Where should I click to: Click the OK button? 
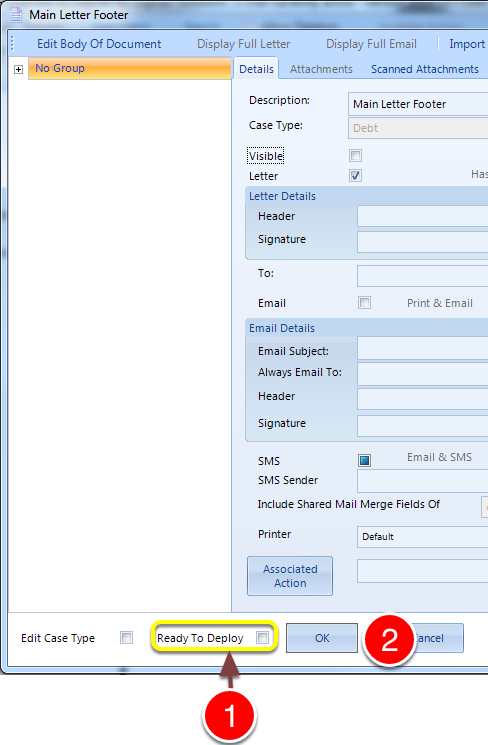(322, 638)
